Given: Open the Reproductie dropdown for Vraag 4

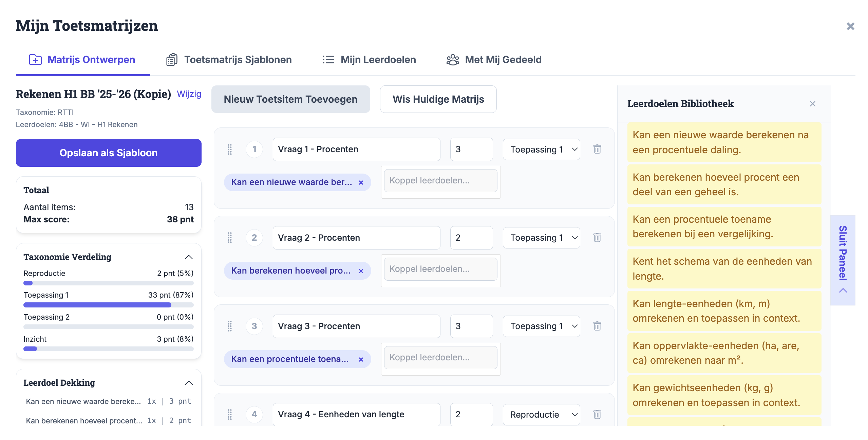Looking at the screenshot, I should 541,414.
